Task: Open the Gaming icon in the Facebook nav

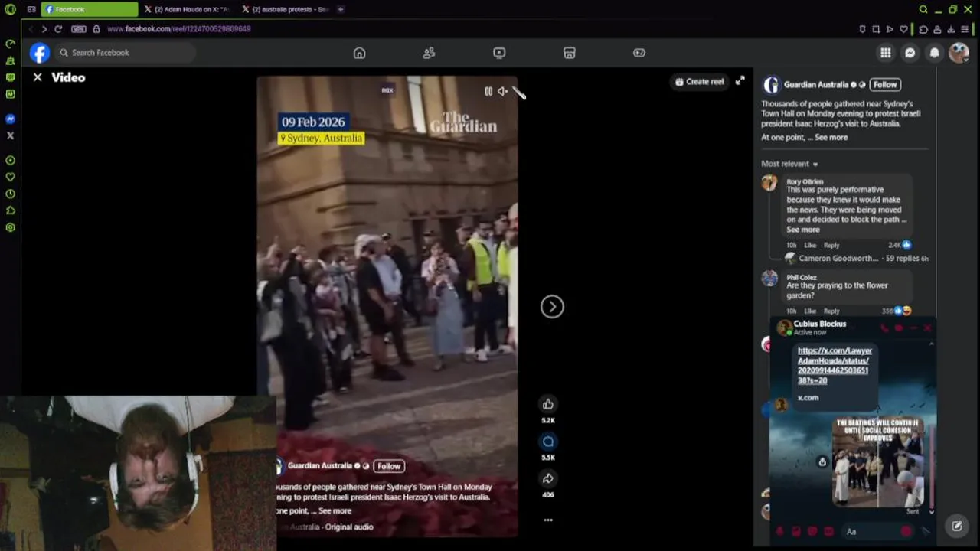Action: point(639,53)
